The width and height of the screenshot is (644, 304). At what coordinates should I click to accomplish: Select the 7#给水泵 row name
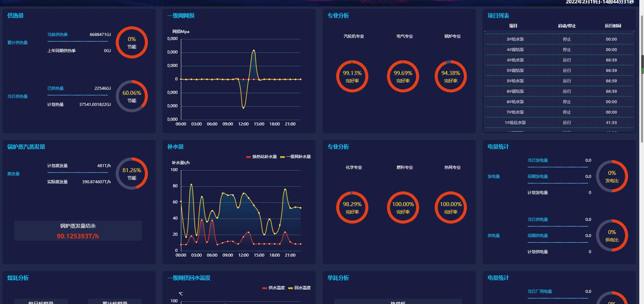[x=515, y=112]
